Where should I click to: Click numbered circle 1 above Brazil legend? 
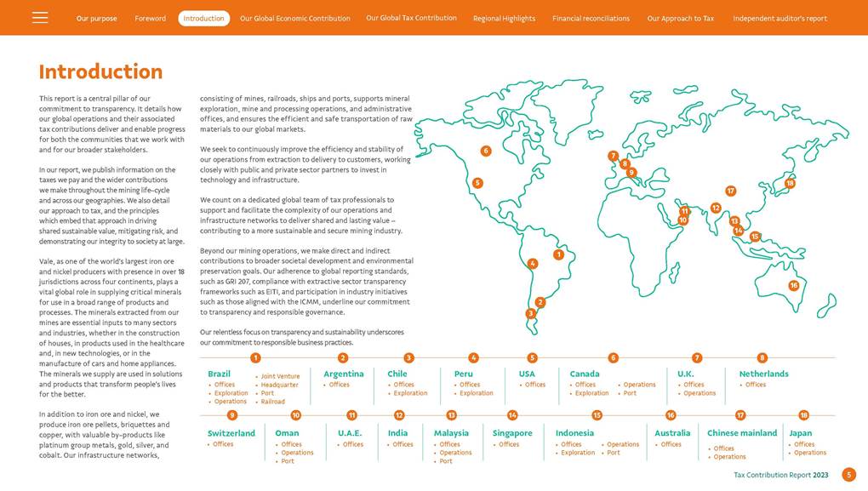[x=255, y=357]
